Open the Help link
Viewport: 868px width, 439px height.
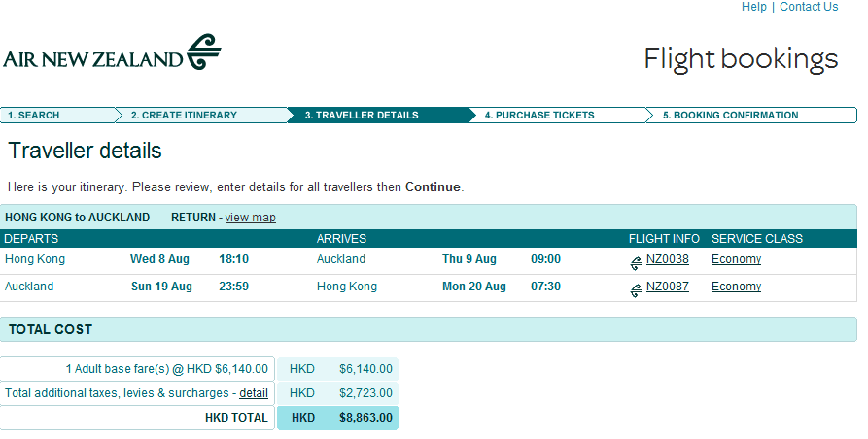753,7
